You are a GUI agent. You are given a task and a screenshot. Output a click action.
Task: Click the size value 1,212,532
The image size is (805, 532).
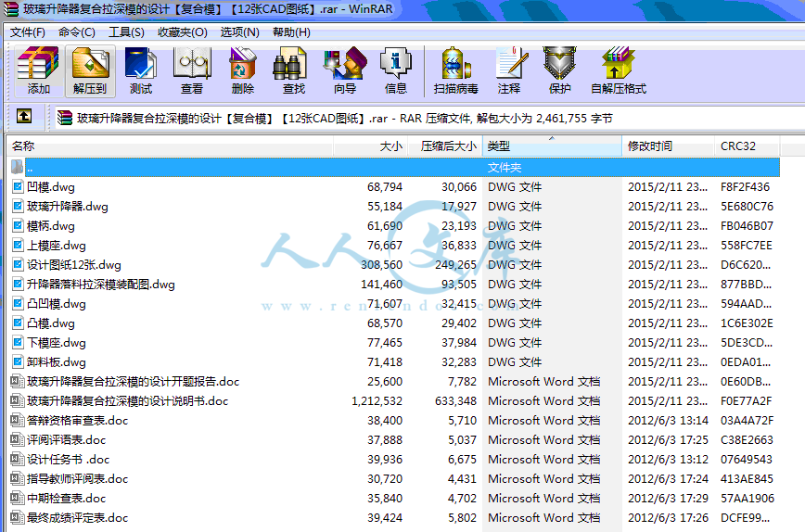coord(377,401)
